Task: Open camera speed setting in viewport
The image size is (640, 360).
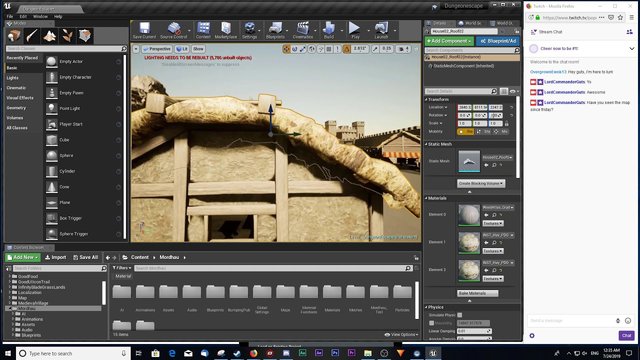Action: tap(404, 49)
